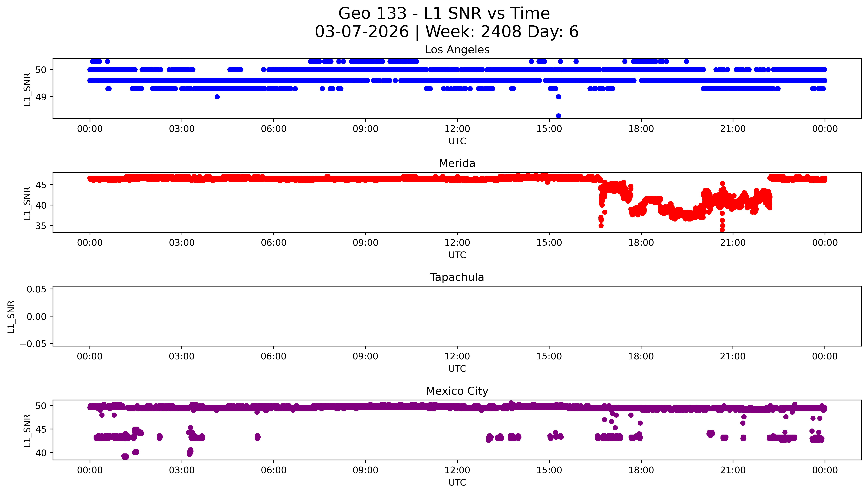Image resolution: width=868 pixels, height=494 pixels.
Task: Click the lowest red point in Merida near 20:40
Action: 722,230
